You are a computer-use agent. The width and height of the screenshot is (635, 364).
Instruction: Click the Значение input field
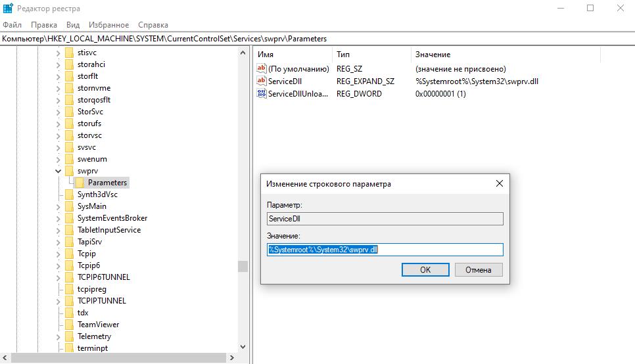coord(385,250)
